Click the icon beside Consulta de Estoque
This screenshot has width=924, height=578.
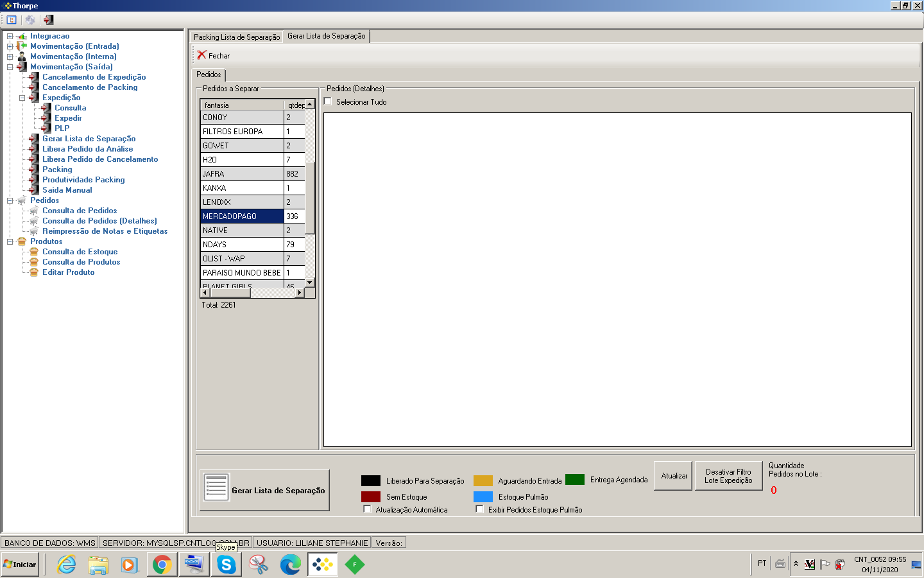(x=35, y=252)
